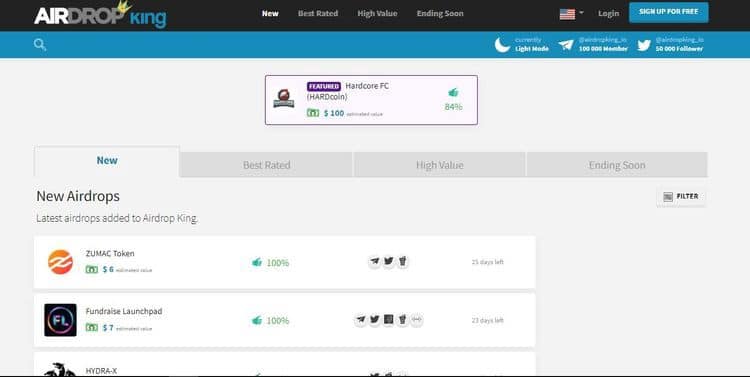Select Best Rated in the top navigation

pyautogui.click(x=318, y=13)
